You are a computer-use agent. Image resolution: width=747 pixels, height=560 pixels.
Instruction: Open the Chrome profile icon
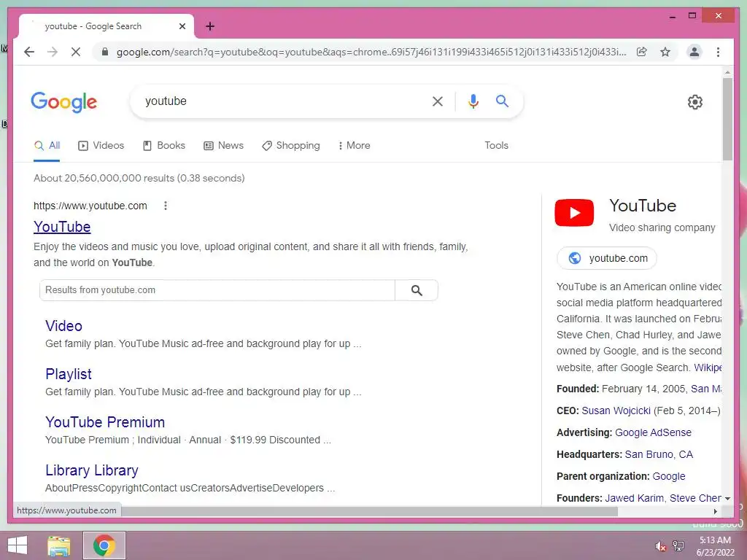[x=694, y=52]
